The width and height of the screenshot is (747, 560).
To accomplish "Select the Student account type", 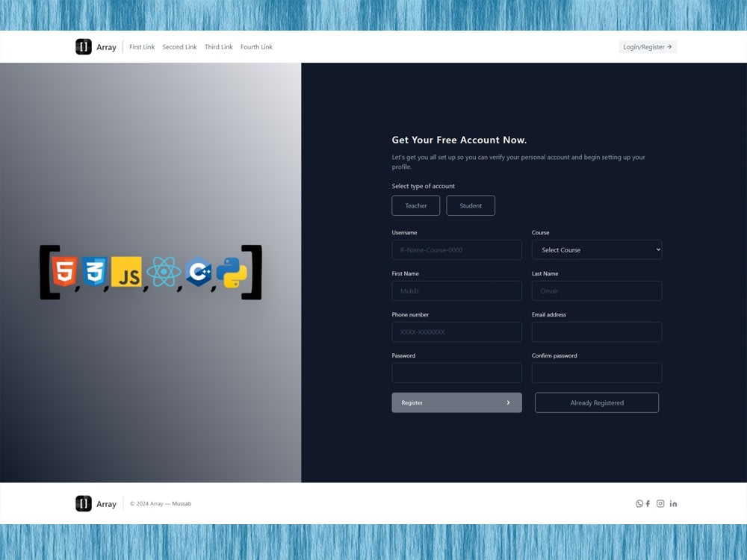I will click(471, 205).
